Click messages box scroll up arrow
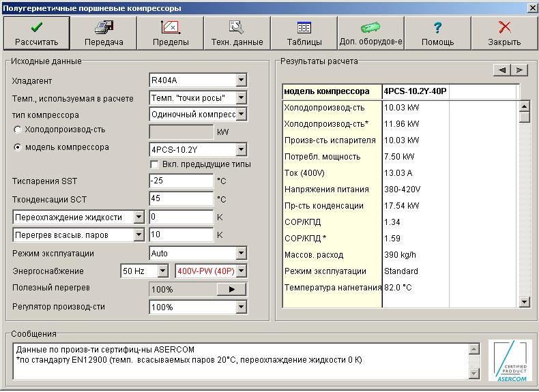Image resolution: width=539 pixels, height=392 pixels. point(474,349)
